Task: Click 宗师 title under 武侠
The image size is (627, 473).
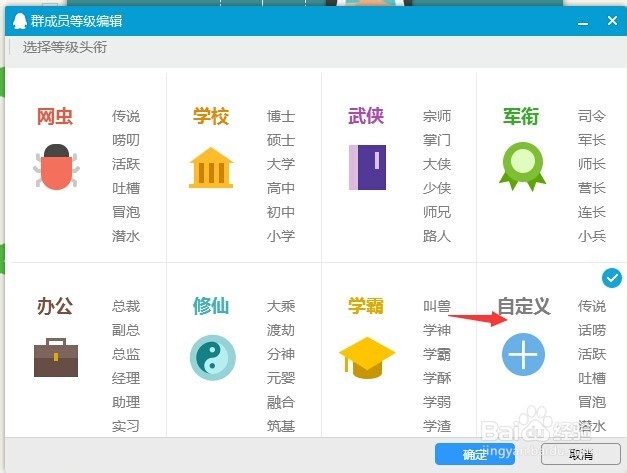Action: 437,116
